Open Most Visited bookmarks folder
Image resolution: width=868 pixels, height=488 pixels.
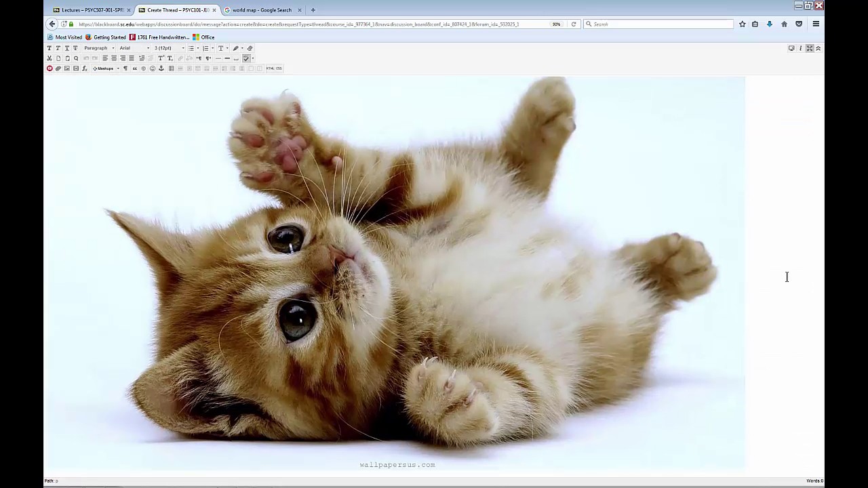coord(64,37)
